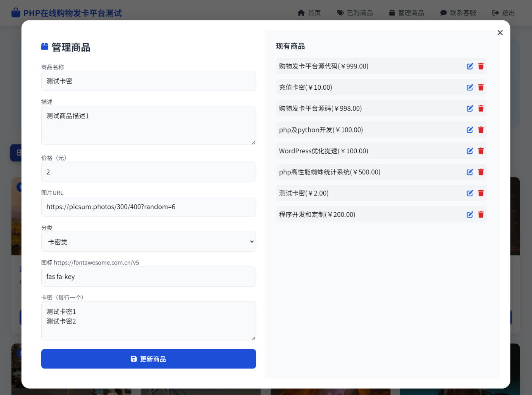Screen dimensions: 532x395
Task: Focus the 卡密 textarea
Action: pos(148,321)
